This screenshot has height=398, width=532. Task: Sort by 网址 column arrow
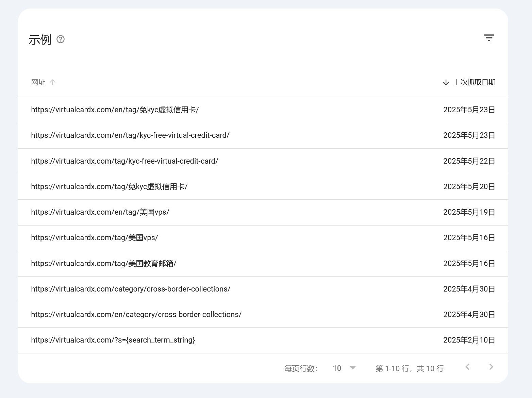52,82
